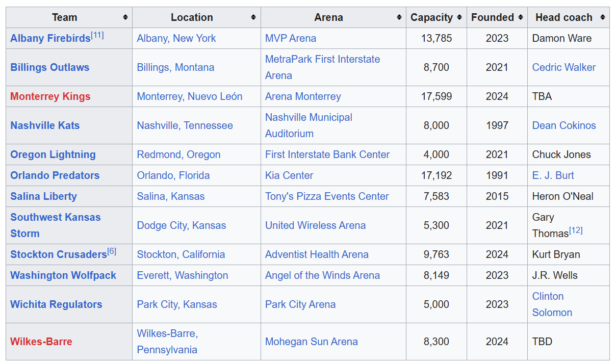Sort table by Team column arrows
Image resolution: width=616 pixels, height=364 pixels.
click(125, 17)
